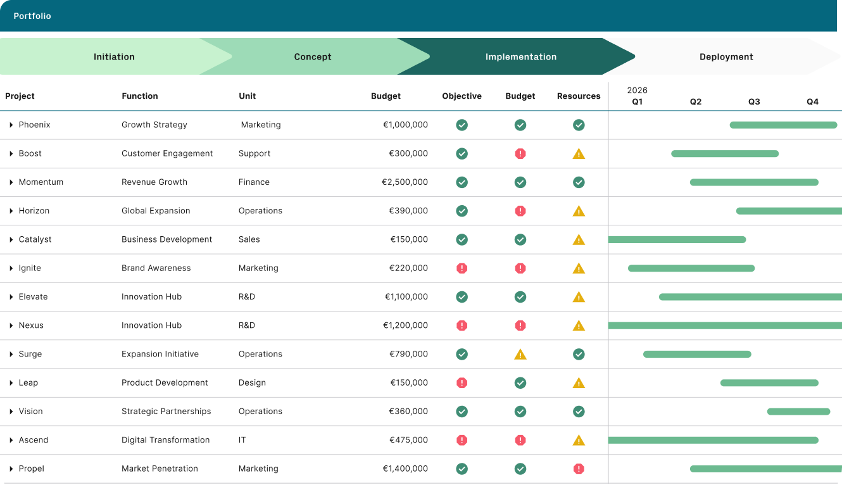
Task: Click the red Budget alert icon for Ascend
Action: tap(520, 440)
